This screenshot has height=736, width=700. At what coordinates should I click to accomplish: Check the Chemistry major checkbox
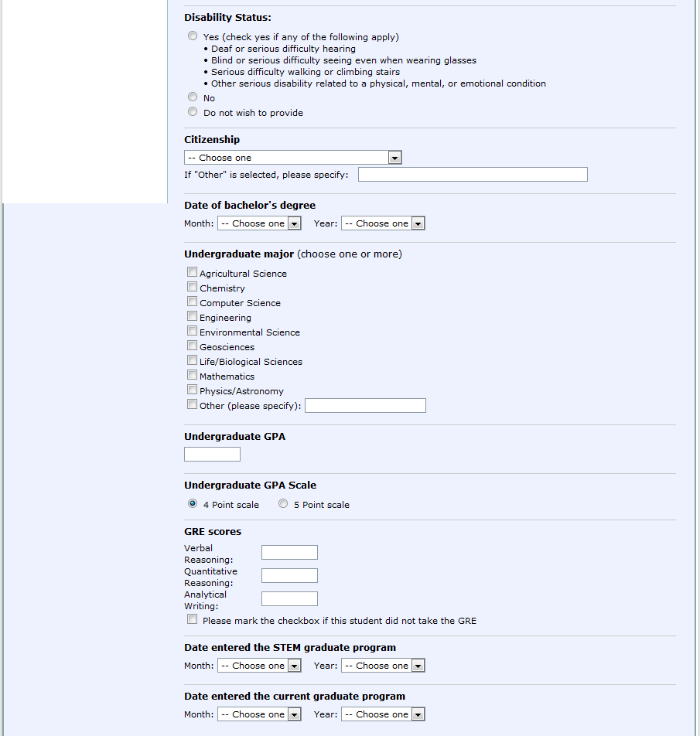point(192,287)
